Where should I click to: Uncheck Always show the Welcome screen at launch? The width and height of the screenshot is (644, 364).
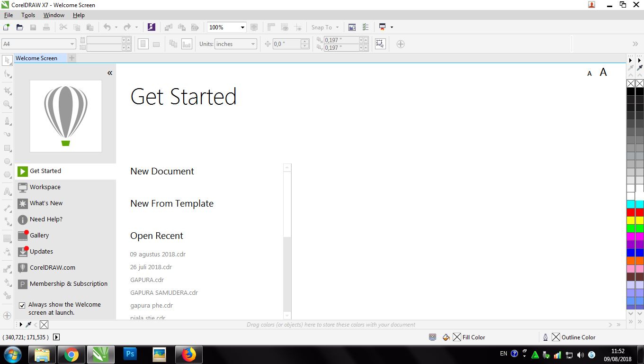[22, 305]
